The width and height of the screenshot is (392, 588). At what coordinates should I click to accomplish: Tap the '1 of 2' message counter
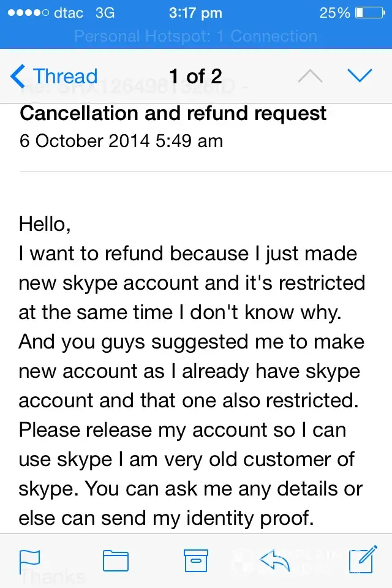pos(196,77)
